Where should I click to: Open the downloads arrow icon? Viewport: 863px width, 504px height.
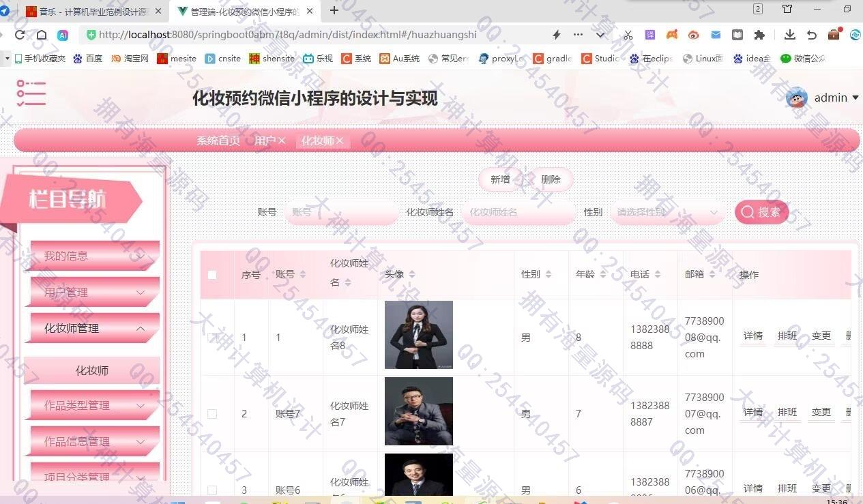[x=790, y=35]
